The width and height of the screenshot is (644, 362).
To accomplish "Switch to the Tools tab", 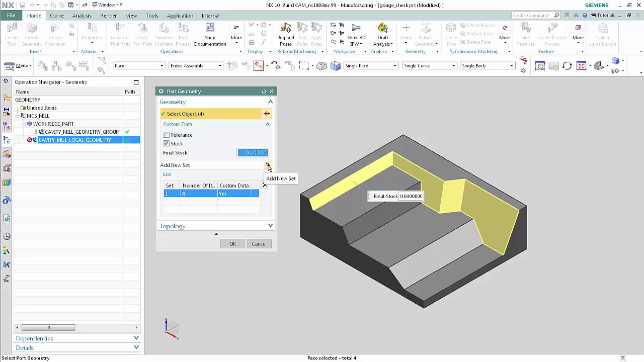I will coord(152,16).
